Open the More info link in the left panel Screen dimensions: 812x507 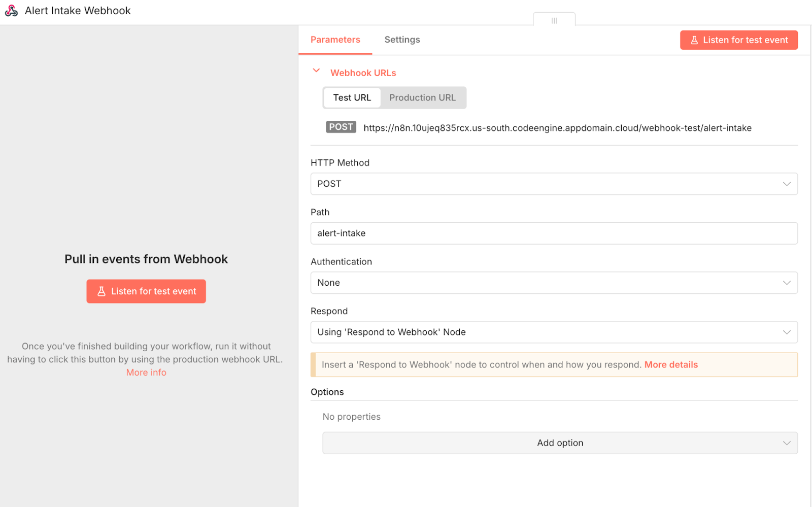tap(146, 373)
